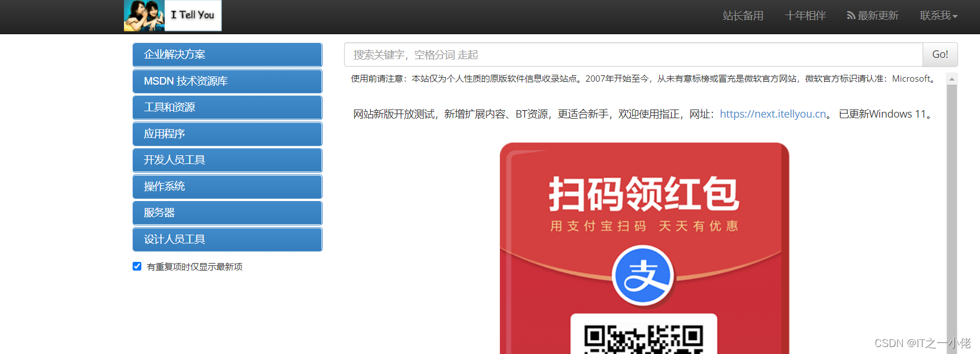Toggle 有重复项时仅显示最新项 checkbox
Screen dimensions: 980x354
(137, 267)
